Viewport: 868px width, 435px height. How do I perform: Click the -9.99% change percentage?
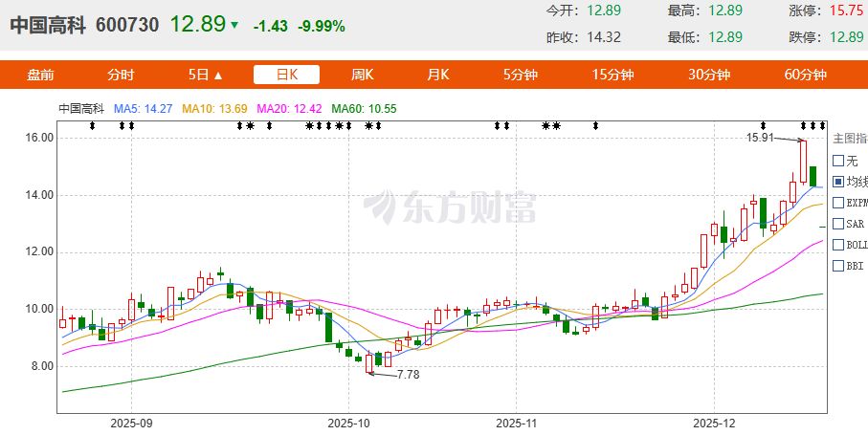(321, 26)
